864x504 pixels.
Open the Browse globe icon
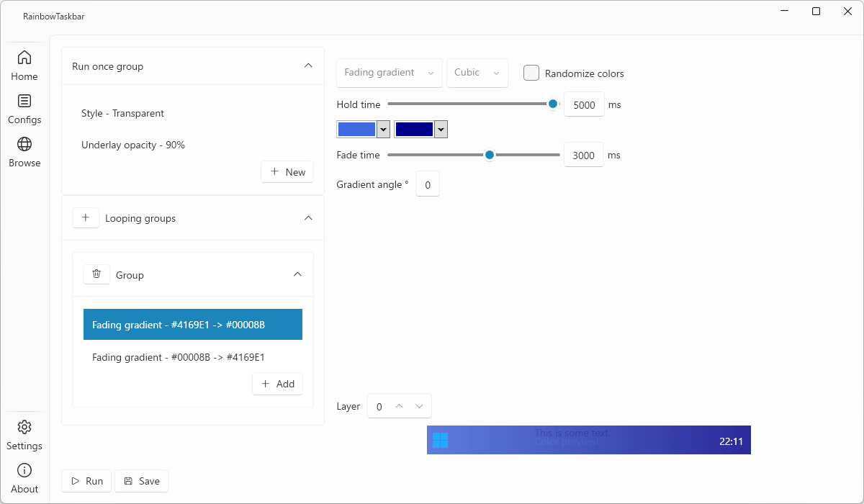[24, 144]
